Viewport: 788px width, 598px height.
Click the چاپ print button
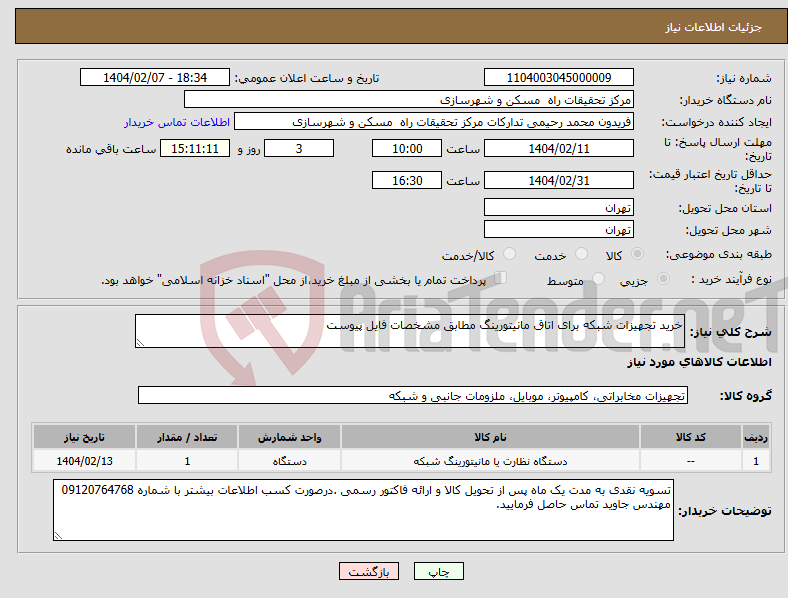[x=439, y=571]
